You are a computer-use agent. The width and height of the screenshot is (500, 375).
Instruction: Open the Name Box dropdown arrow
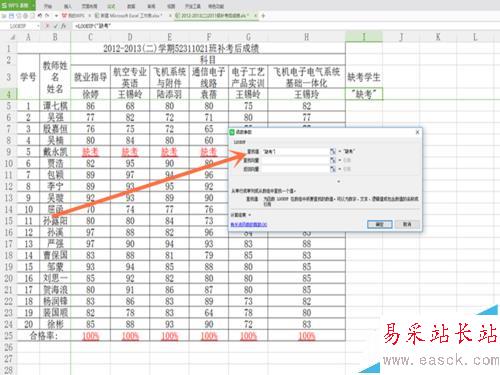38,26
